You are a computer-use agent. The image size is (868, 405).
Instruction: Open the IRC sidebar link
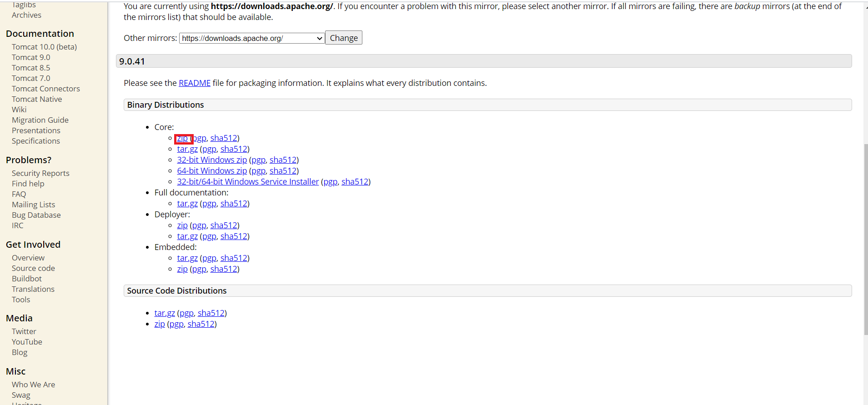tap(18, 225)
